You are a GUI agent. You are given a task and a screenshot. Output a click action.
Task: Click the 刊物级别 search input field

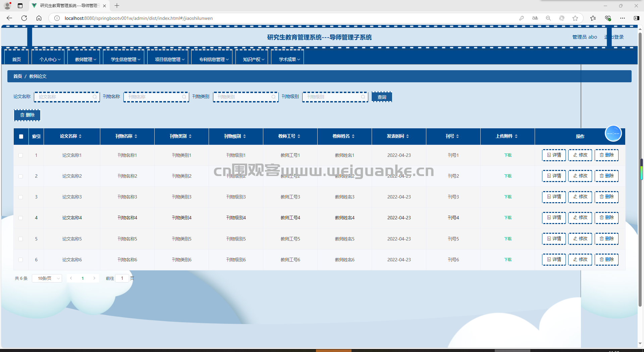(335, 97)
